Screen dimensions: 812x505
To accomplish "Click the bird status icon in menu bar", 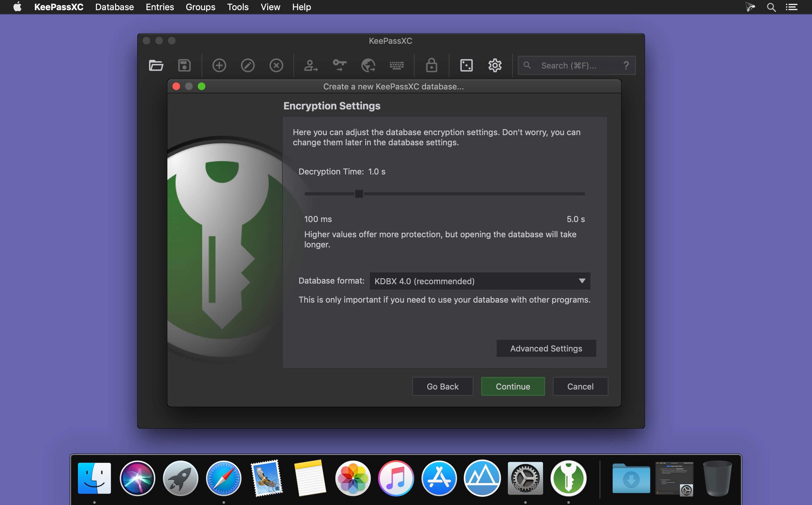I will point(750,7).
